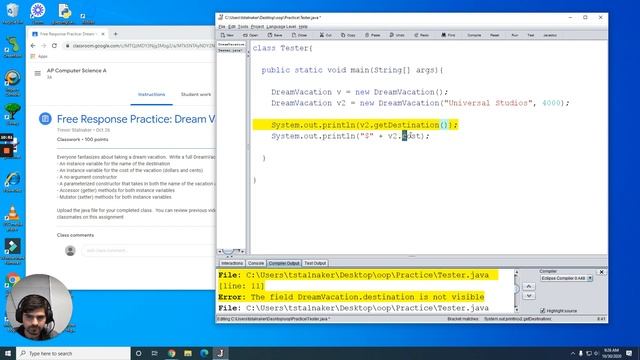
Task: Click the Open toolbar button in DrJava
Action: 251,35
